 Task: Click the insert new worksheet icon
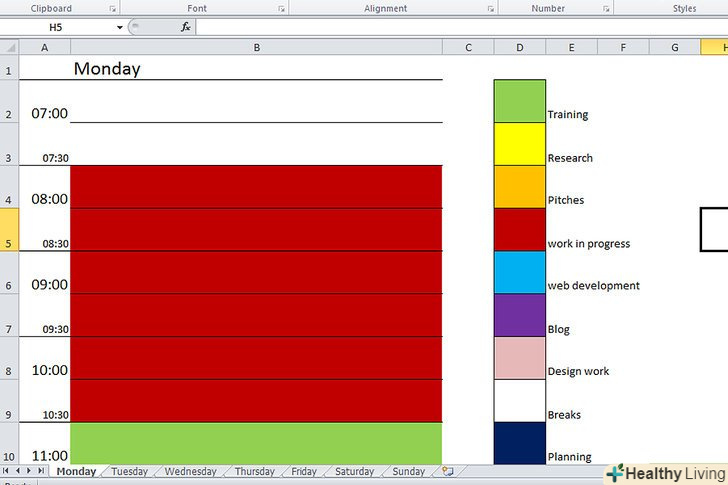[447, 471]
